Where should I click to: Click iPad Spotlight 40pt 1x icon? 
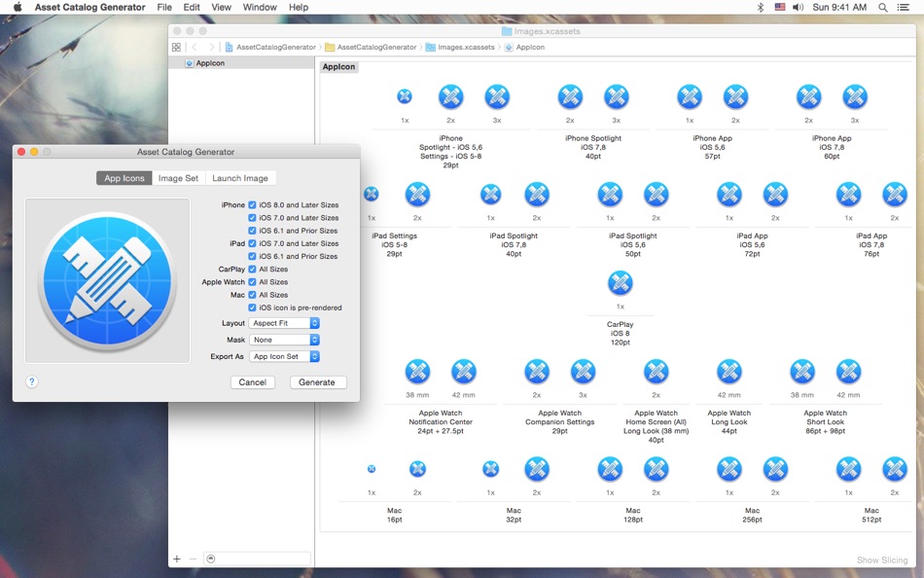pyautogui.click(x=490, y=194)
